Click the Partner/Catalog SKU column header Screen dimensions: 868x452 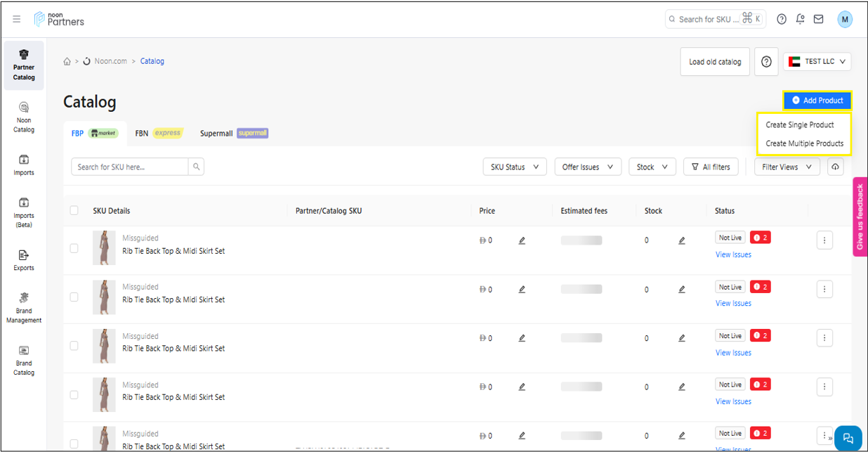tap(329, 211)
